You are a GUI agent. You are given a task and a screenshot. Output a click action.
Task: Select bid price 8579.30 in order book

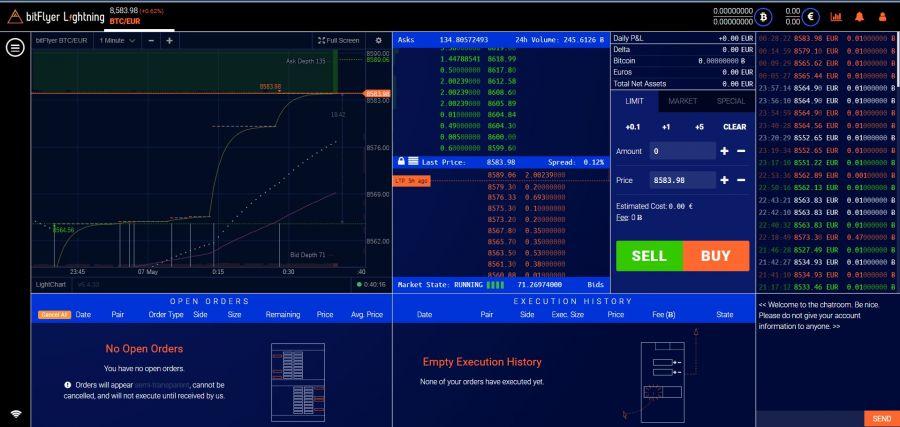(x=501, y=186)
